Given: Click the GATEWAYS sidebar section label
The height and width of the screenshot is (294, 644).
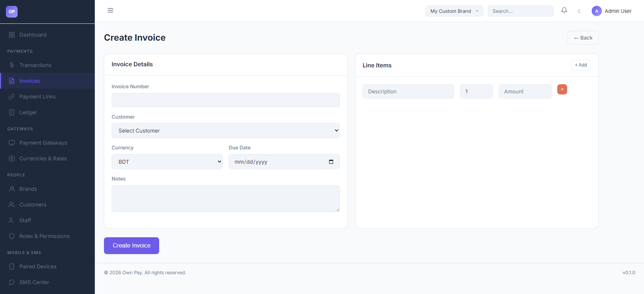Looking at the screenshot, I should (20, 129).
